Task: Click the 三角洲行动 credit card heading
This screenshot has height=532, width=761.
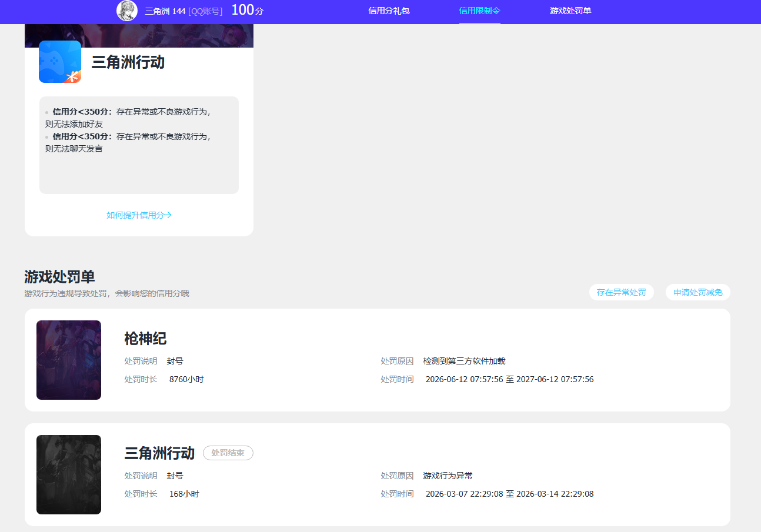Action: [128, 62]
